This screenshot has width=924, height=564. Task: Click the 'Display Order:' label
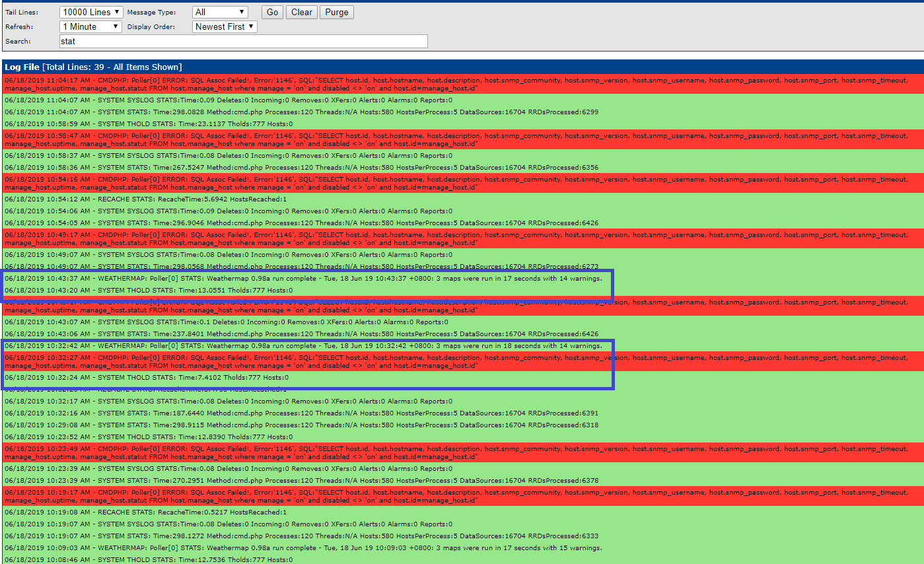tap(151, 27)
